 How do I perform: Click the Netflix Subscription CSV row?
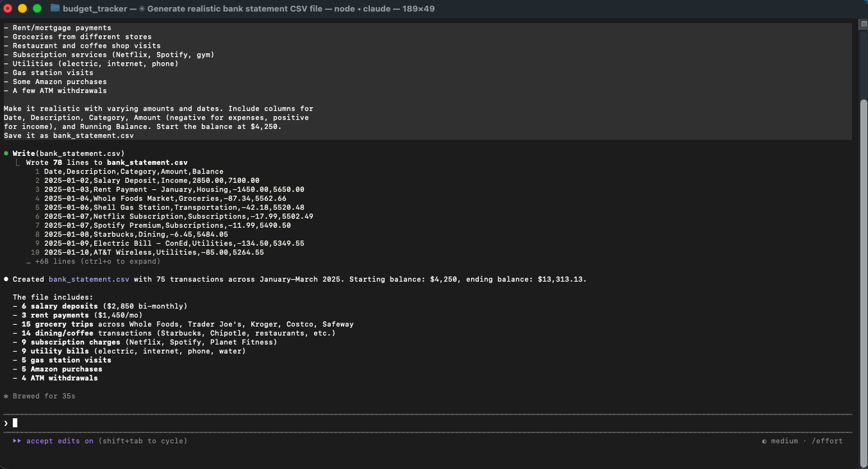[x=179, y=216]
